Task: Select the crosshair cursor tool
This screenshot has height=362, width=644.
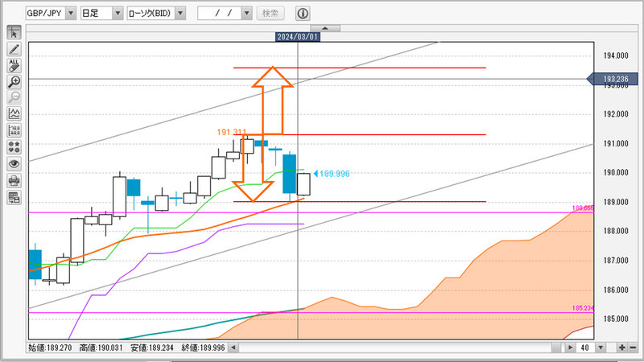Action: tap(14, 33)
